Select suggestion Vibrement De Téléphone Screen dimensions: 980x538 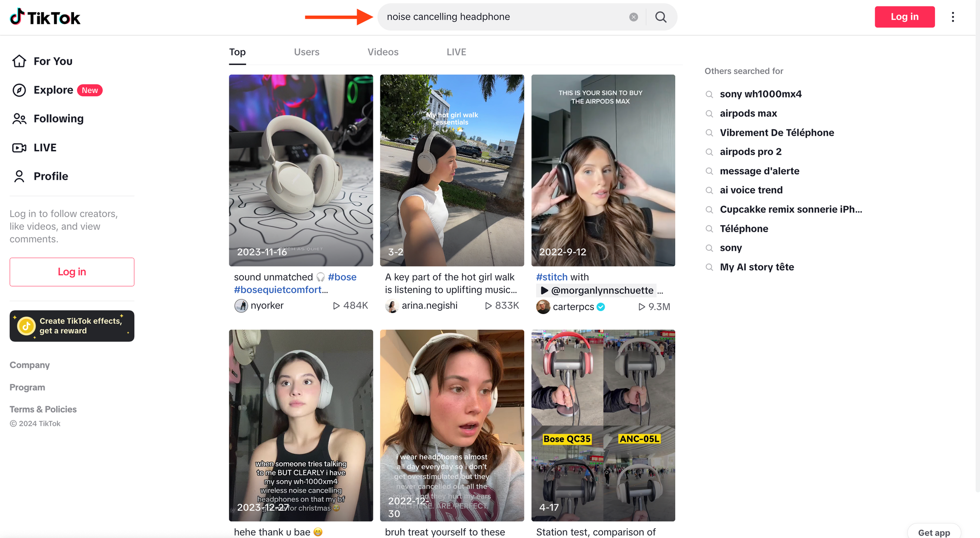[x=777, y=133]
